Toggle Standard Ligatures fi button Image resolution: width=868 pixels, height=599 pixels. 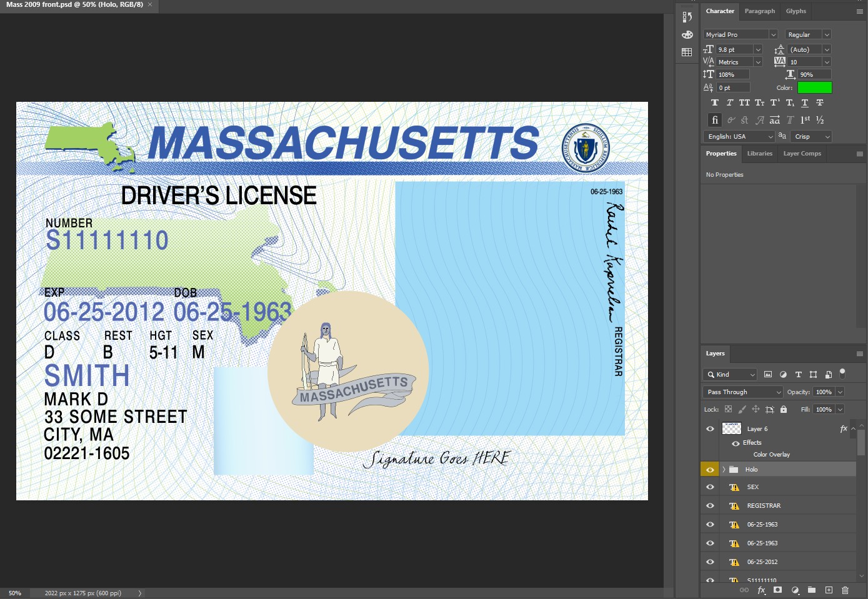click(x=715, y=119)
